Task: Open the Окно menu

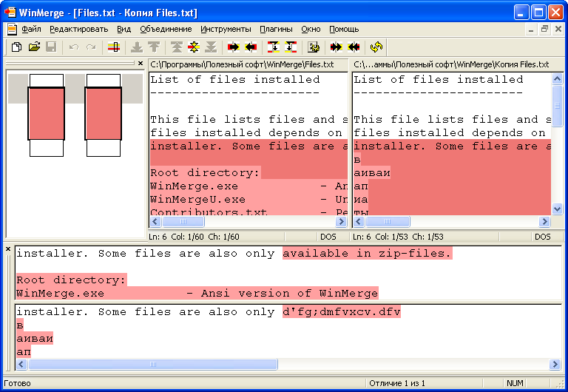Action: point(311,29)
